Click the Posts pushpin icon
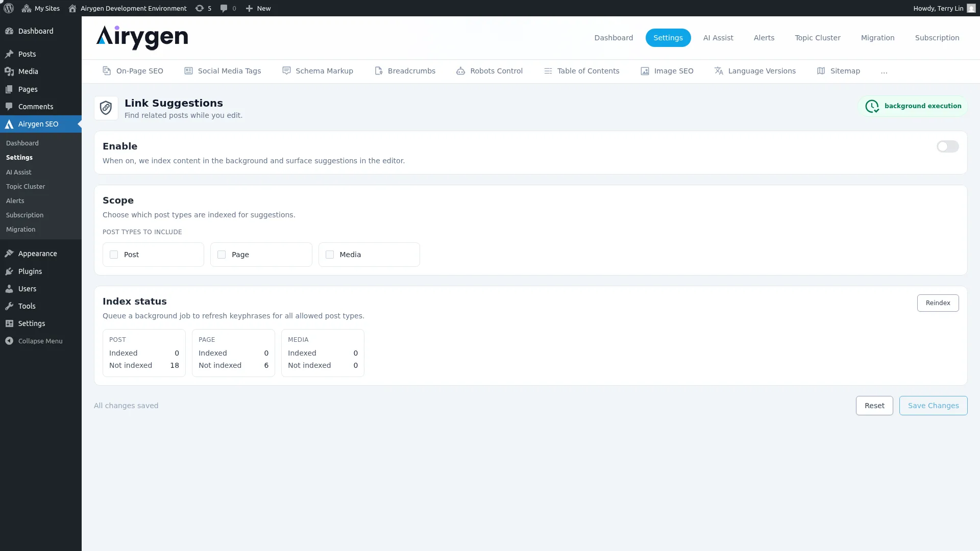This screenshot has height=551, width=980. pos(9,54)
